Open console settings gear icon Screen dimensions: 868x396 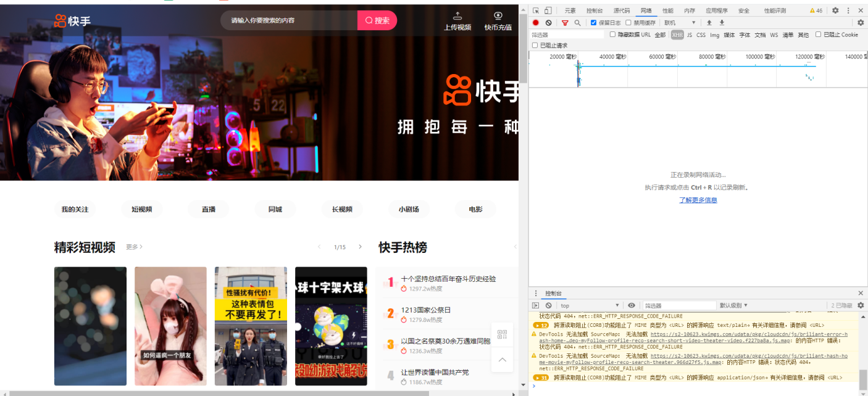coord(861,305)
